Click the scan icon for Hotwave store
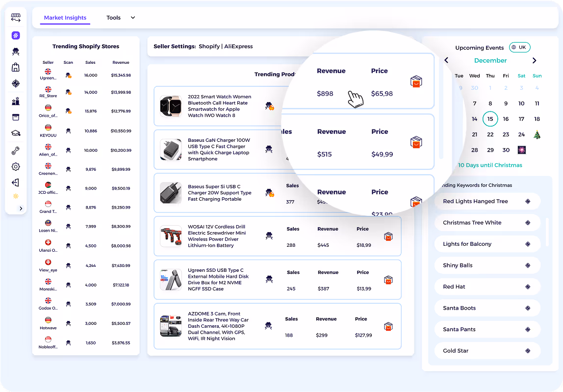 69,323
